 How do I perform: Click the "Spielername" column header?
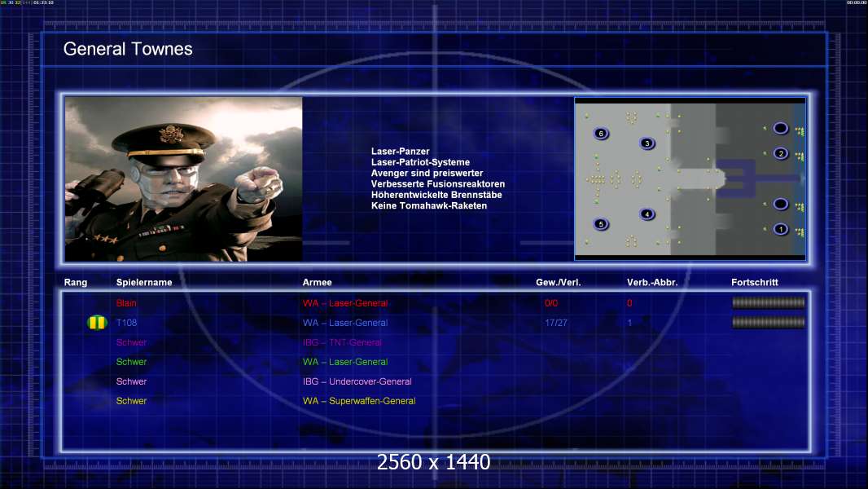click(x=144, y=283)
